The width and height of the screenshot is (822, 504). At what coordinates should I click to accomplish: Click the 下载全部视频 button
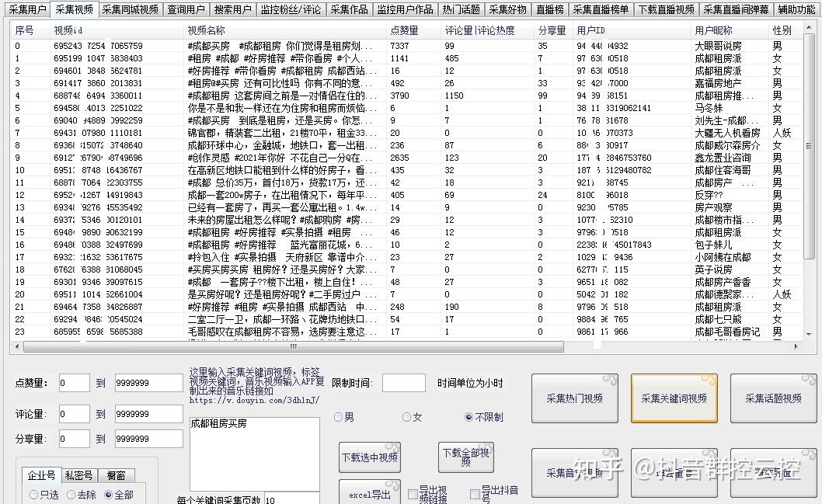(x=465, y=457)
